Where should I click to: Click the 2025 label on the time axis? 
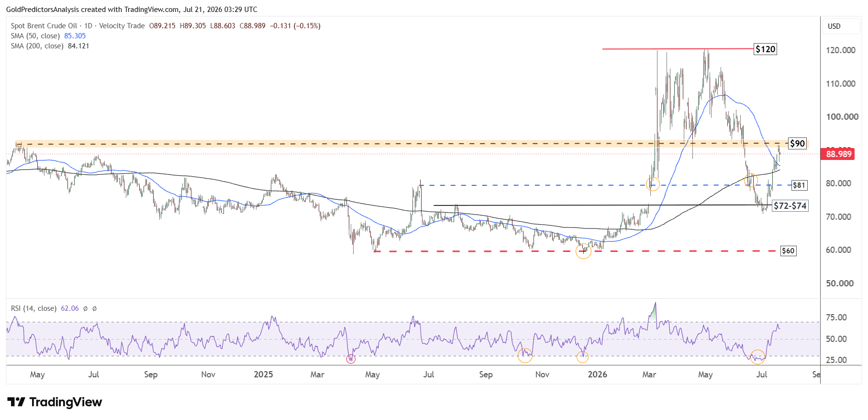pyautogui.click(x=263, y=375)
